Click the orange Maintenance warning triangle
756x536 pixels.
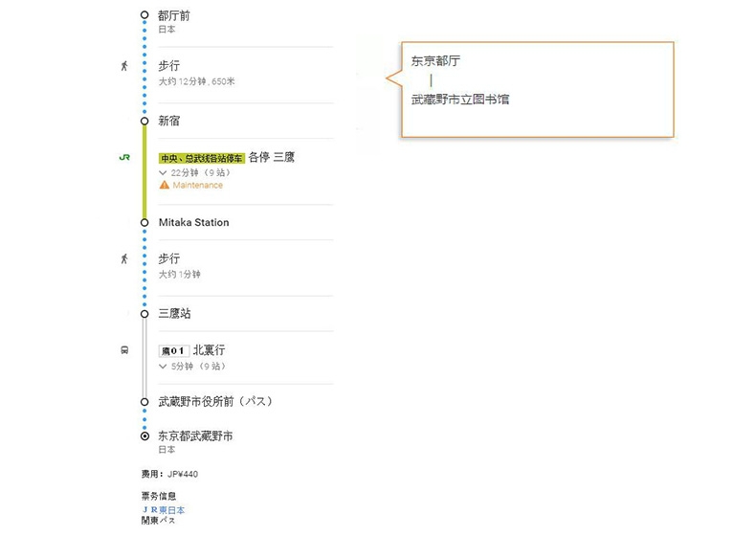tap(165, 185)
